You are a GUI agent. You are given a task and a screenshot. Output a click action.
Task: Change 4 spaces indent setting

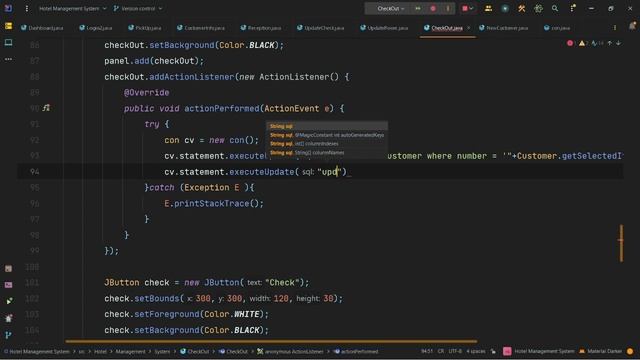(x=476, y=351)
